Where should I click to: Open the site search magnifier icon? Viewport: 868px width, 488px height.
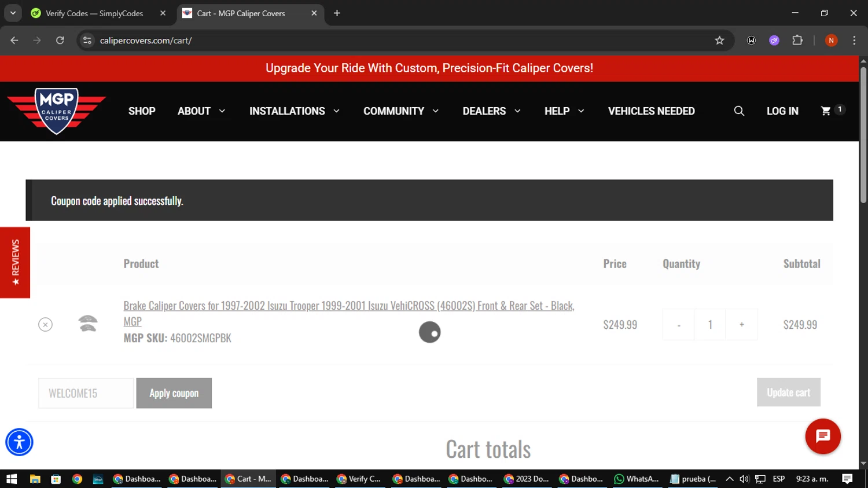pyautogui.click(x=739, y=111)
